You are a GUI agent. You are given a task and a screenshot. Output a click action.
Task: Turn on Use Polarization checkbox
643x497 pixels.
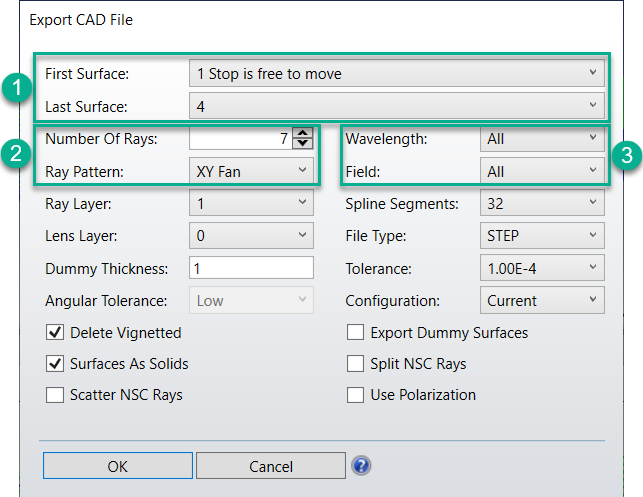pyautogui.click(x=355, y=395)
